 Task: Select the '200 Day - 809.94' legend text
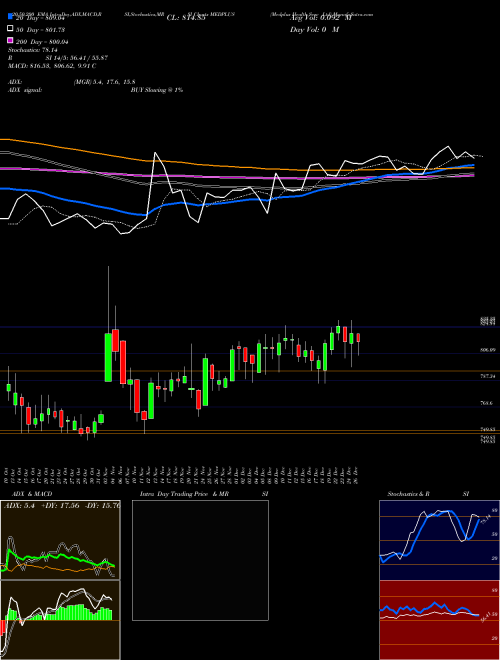click(x=42, y=42)
